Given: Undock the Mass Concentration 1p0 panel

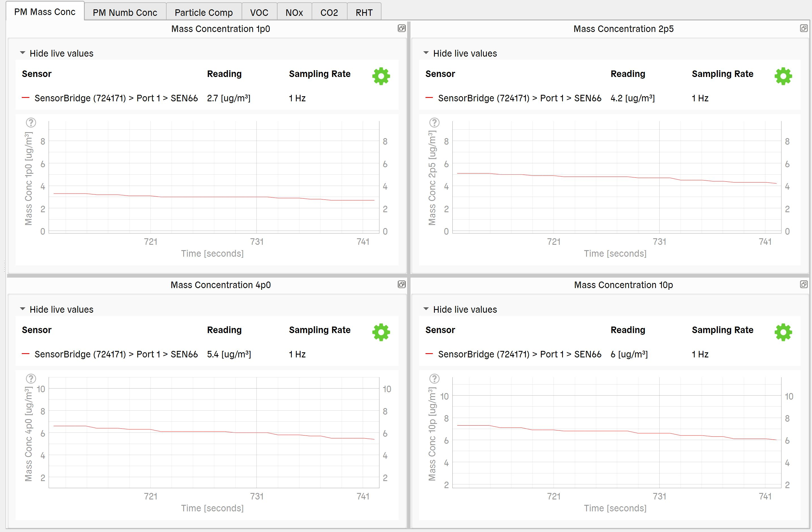Looking at the screenshot, I should click(401, 28).
